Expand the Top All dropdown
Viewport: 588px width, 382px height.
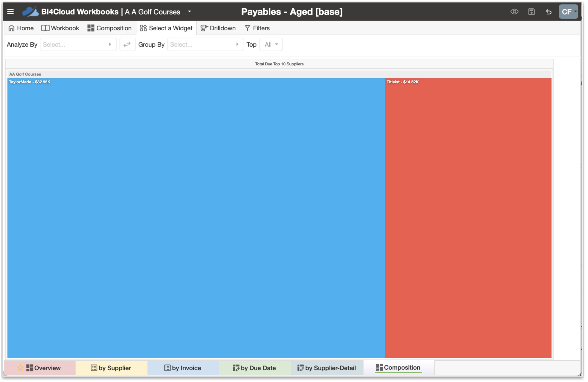coord(271,44)
